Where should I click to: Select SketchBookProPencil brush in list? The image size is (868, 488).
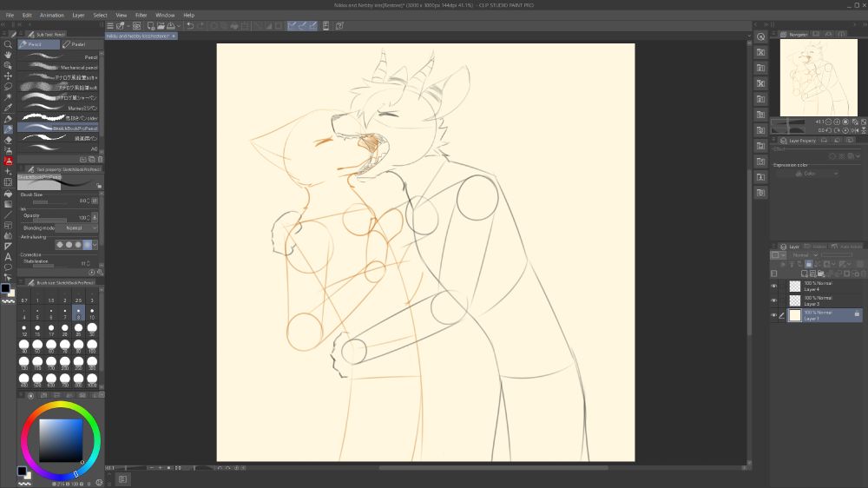click(x=58, y=128)
